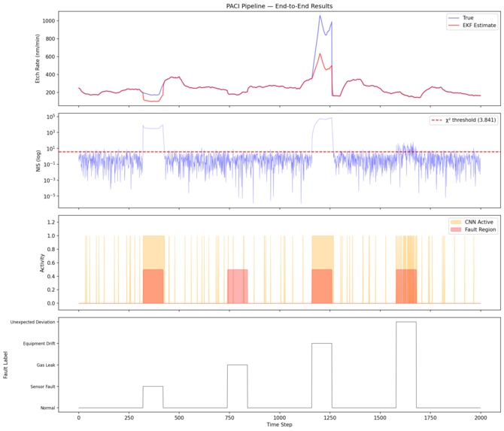This screenshot has width=504, height=431.
Task: Click the x-axis tick label '250'
Action: pyautogui.click(x=129, y=417)
